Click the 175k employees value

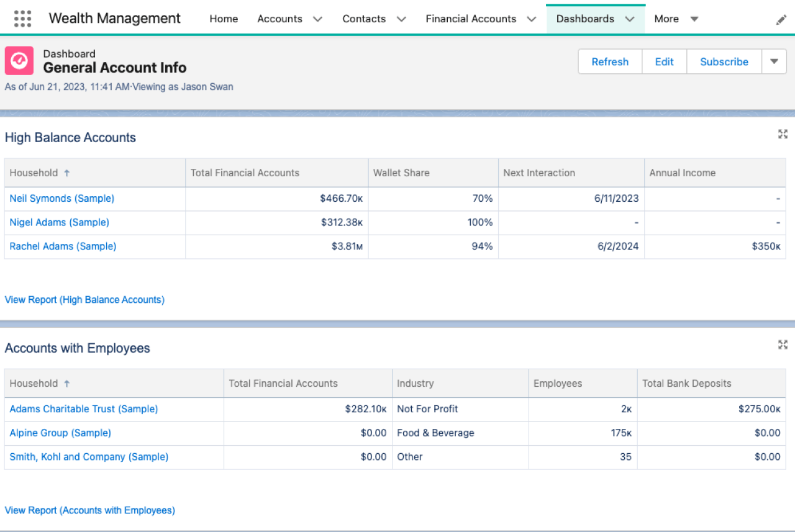(x=621, y=433)
